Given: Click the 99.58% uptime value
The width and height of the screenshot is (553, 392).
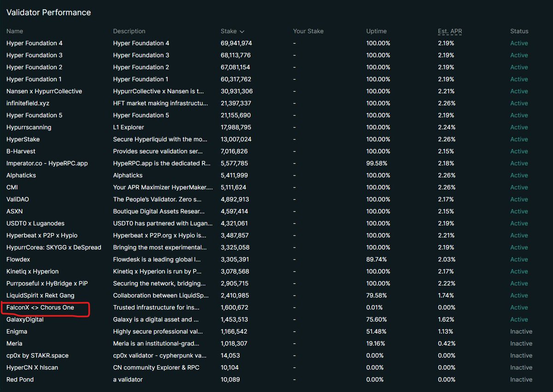Looking at the screenshot, I should tap(377, 163).
